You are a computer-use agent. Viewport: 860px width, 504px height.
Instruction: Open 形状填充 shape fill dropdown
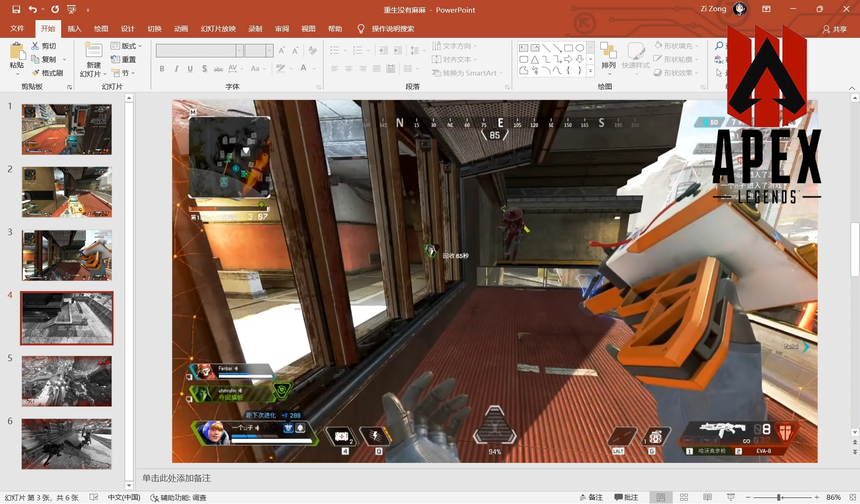(x=676, y=46)
